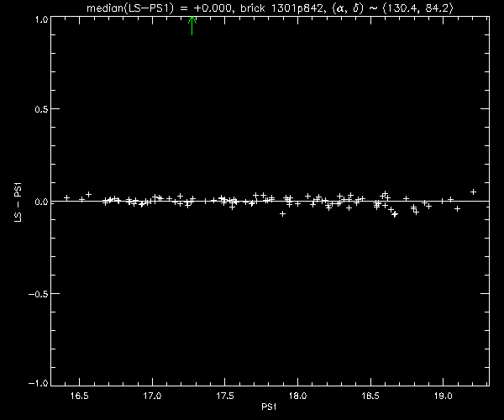Click the 18.0 x-axis tick label
The height and width of the screenshot is (420, 504).
tap(297, 396)
